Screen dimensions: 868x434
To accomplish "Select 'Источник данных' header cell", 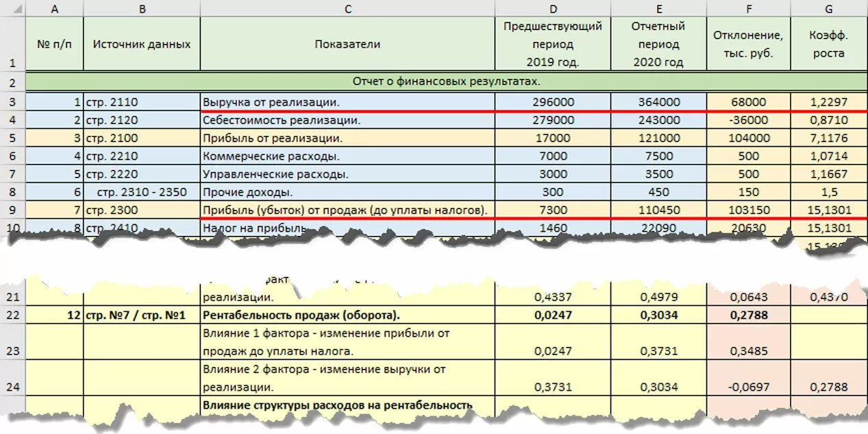I will coord(142,44).
